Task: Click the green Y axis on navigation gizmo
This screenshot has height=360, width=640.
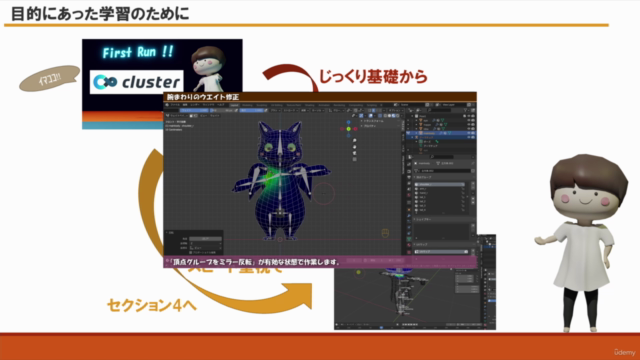Action: [x=348, y=129]
